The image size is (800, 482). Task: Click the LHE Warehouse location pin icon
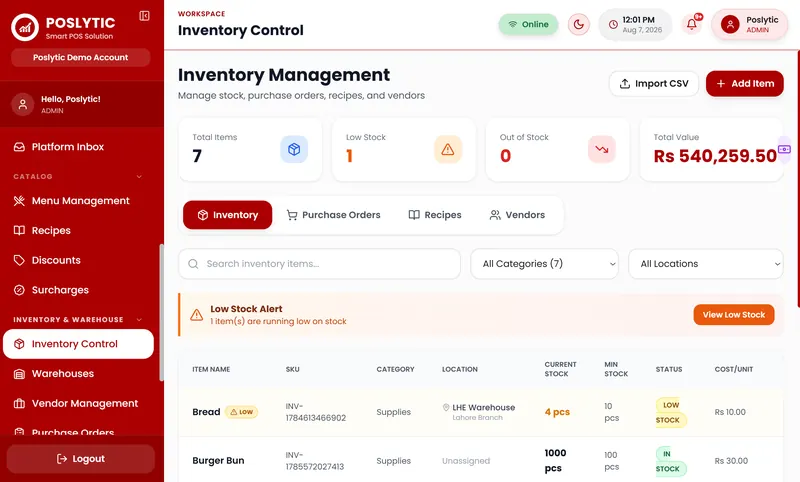click(446, 407)
